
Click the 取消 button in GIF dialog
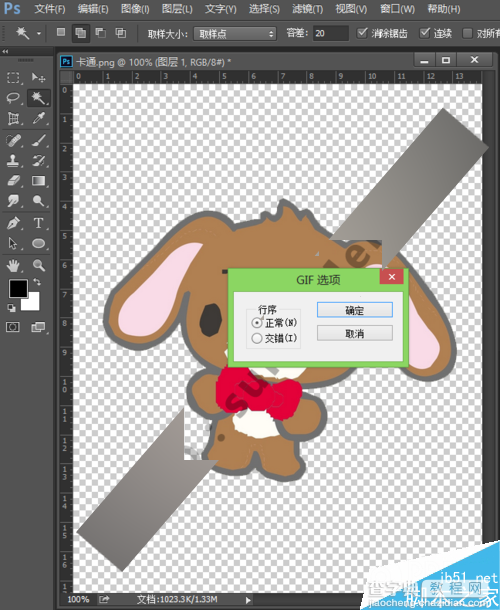(x=354, y=333)
